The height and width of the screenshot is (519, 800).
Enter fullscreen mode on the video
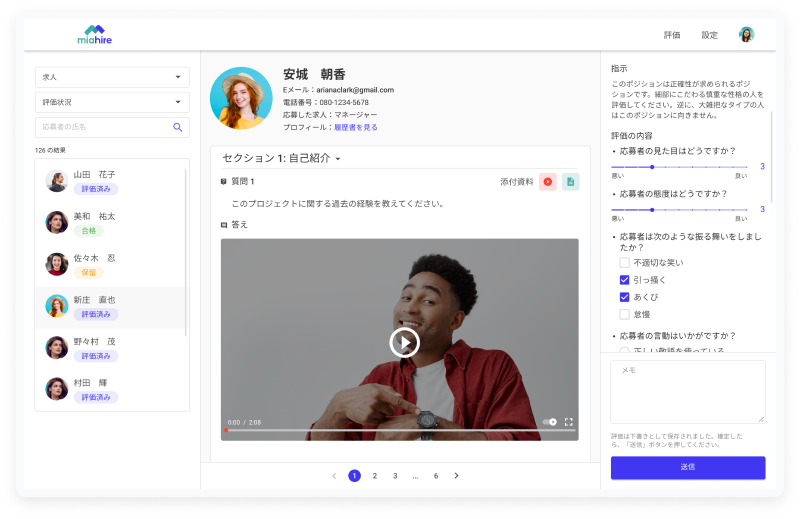[x=569, y=422]
